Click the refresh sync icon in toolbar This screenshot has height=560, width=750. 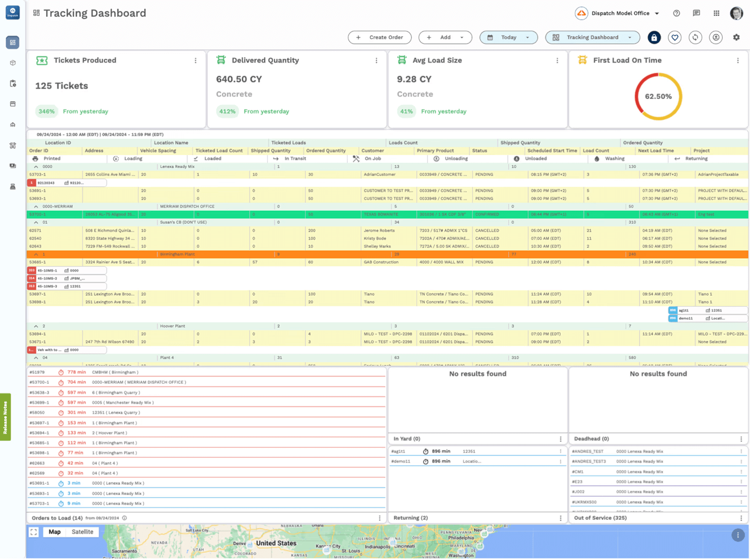(695, 37)
